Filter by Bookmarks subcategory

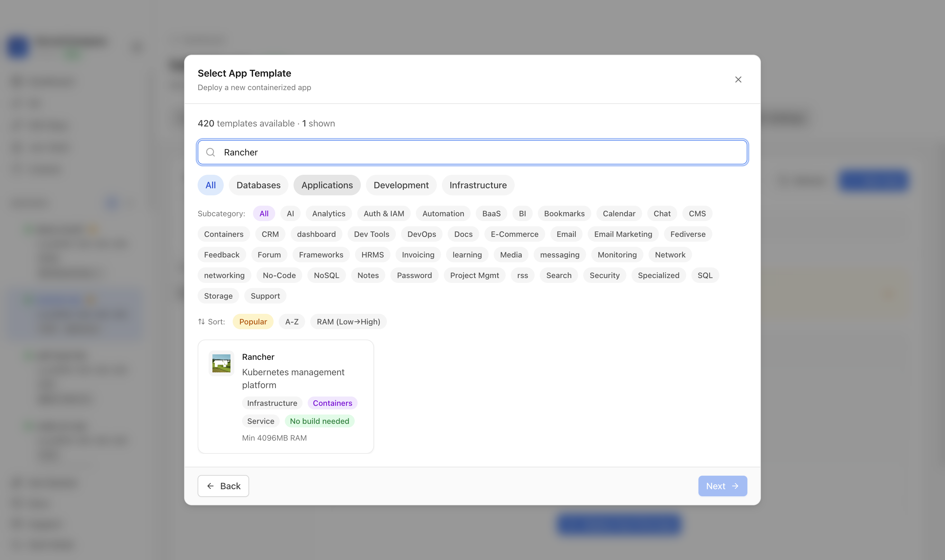564,214
